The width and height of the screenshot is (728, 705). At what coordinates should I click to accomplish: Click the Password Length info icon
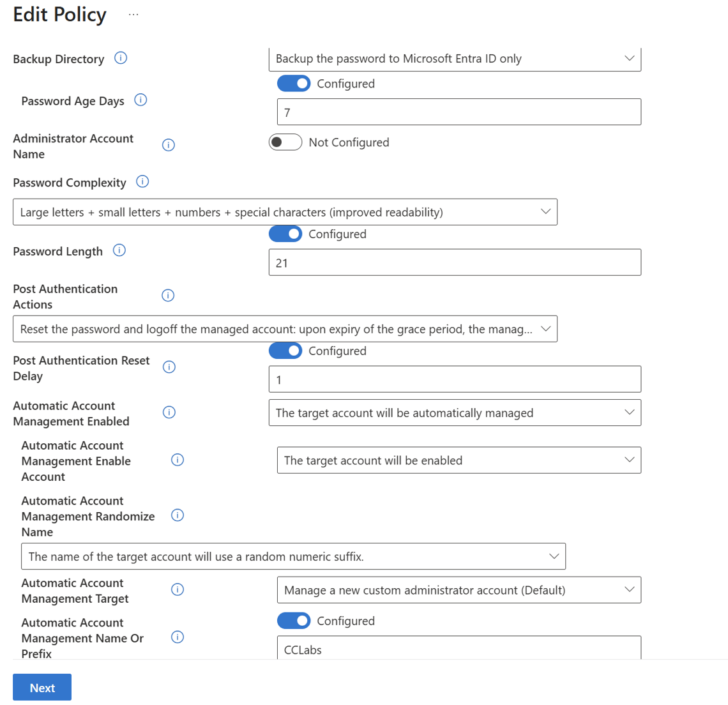[x=119, y=250]
